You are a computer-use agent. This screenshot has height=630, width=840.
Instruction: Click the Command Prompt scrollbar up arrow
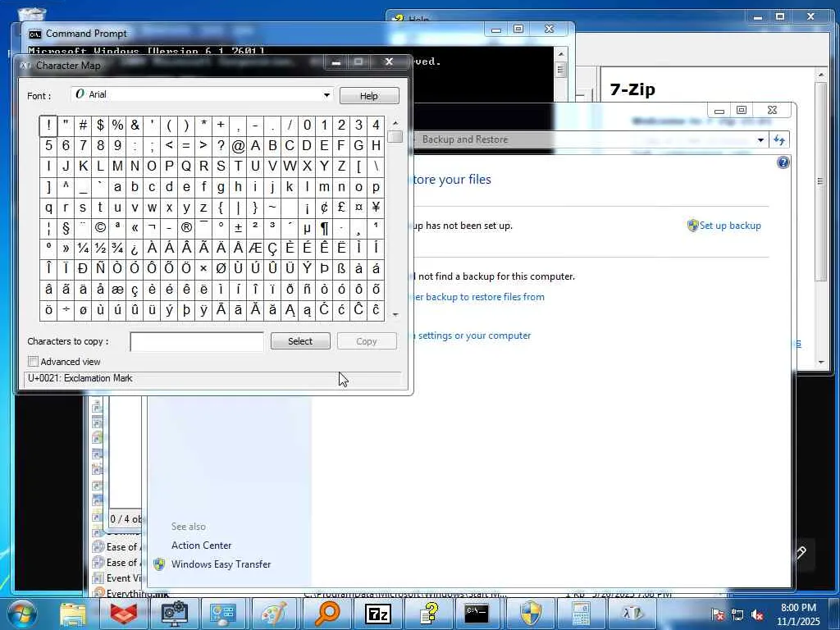pyautogui.click(x=561, y=54)
